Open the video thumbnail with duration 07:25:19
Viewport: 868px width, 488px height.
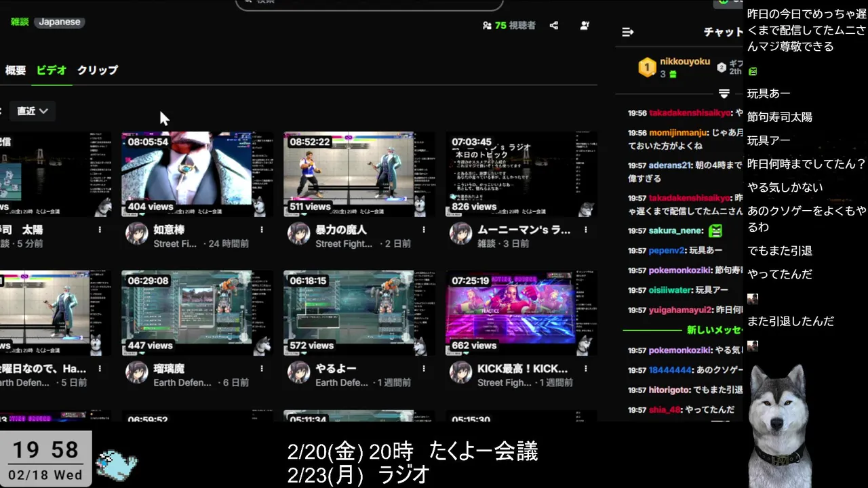click(x=521, y=313)
